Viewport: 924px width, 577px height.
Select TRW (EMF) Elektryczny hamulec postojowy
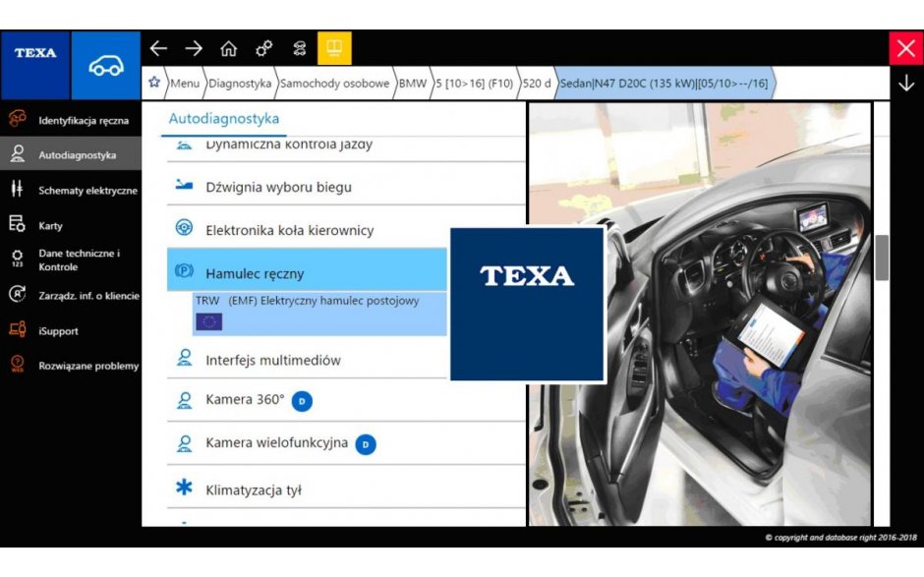pyautogui.click(x=320, y=314)
